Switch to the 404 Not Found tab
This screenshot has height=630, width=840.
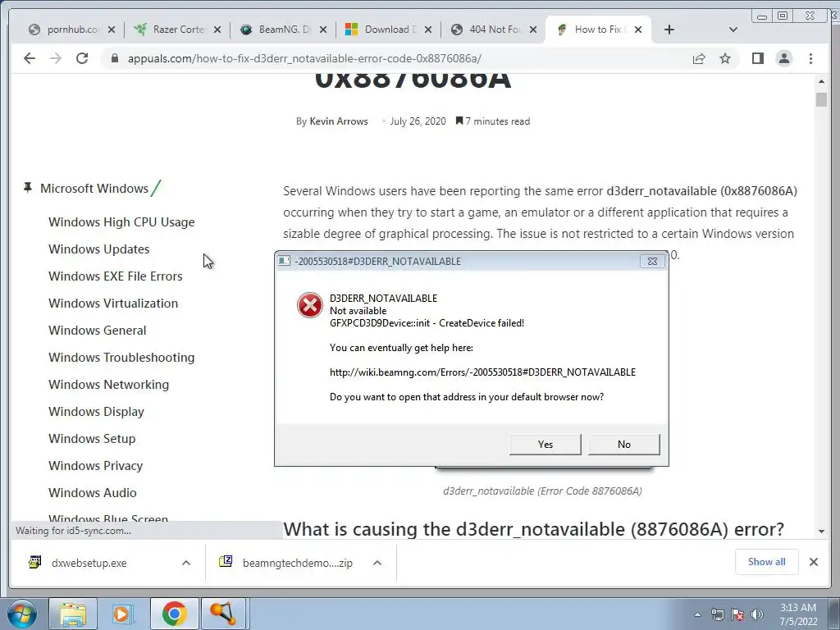coord(493,30)
